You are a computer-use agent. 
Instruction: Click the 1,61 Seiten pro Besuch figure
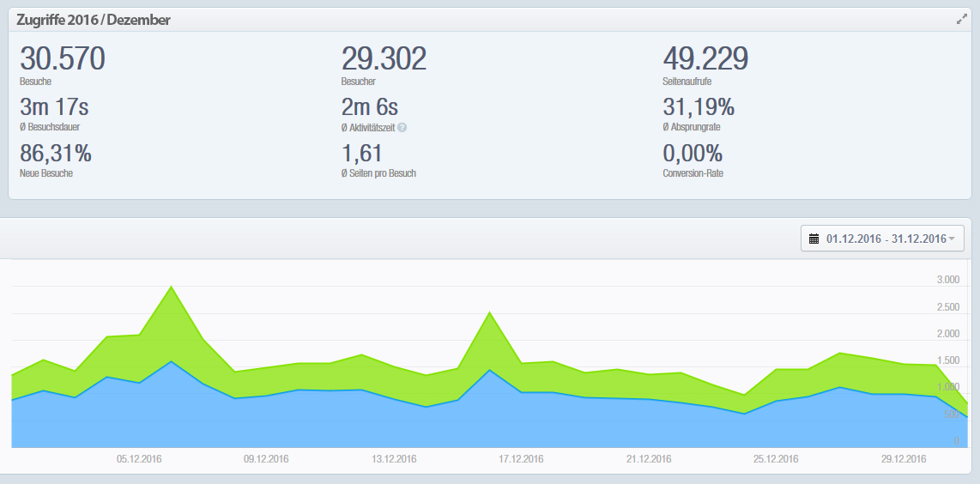[362, 154]
